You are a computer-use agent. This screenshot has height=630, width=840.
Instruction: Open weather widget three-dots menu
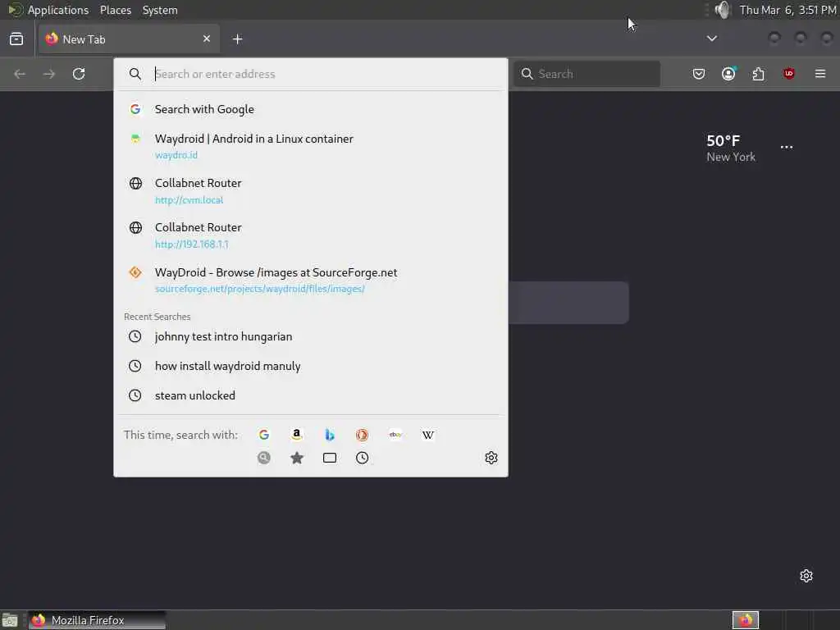[x=787, y=147]
